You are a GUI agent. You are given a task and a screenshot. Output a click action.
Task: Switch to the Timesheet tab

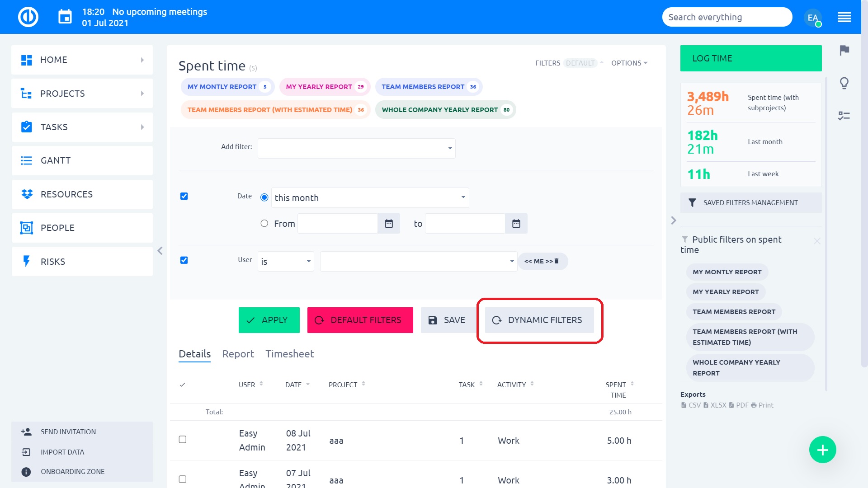click(289, 354)
